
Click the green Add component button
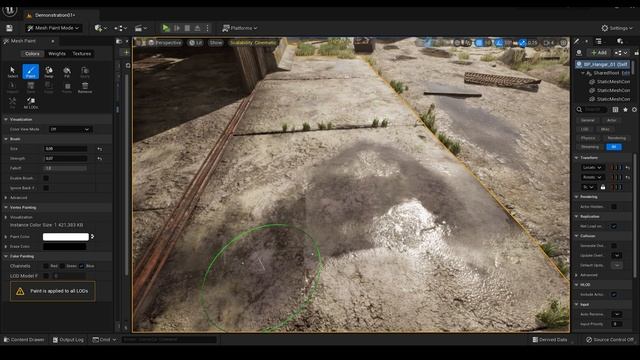click(x=599, y=53)
